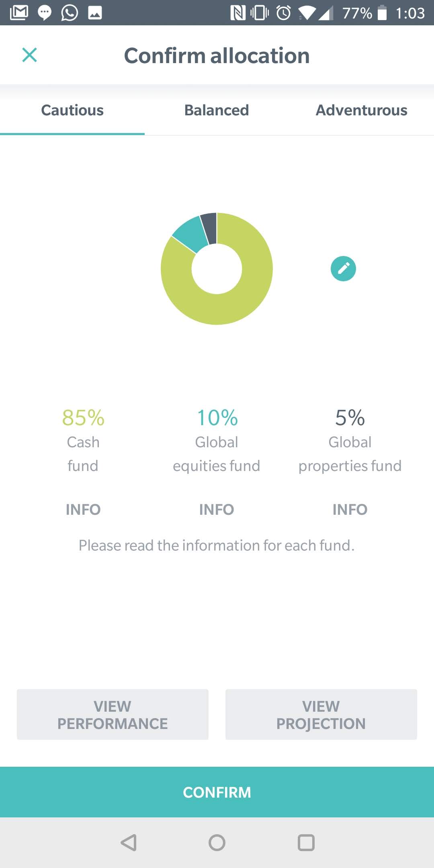Switch to the Adventurous tab
Viewport: 434px width, 868px height.
[361, 110]
